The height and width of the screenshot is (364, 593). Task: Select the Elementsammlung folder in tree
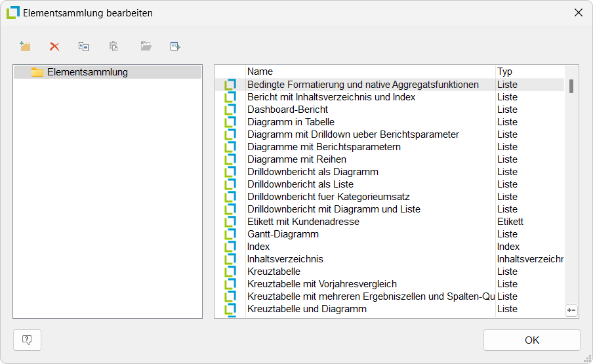[x=87, y=72]
